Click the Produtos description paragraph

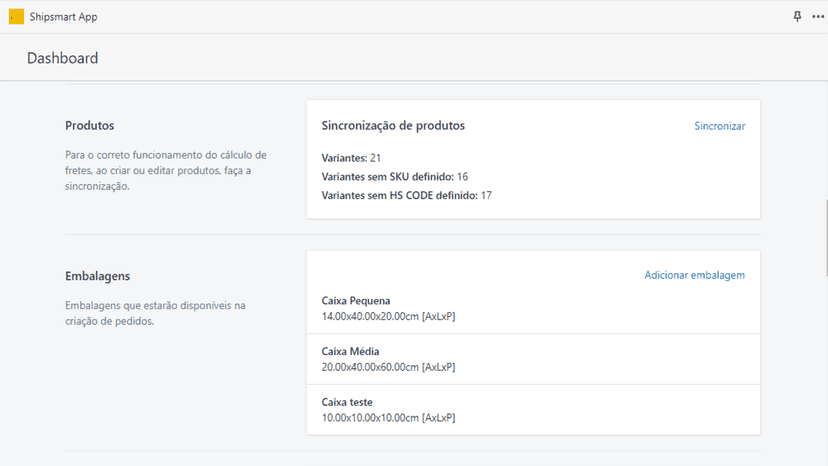coord(166,171)
